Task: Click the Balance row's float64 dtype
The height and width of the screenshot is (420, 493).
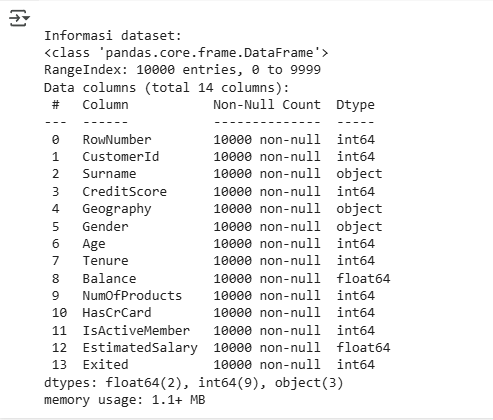Action: pos(363,278)
